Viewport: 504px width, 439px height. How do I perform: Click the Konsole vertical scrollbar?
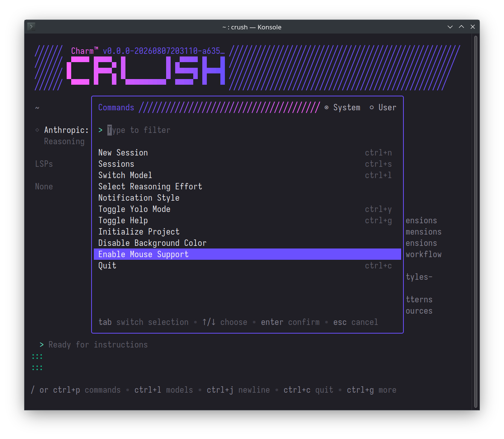476,221
